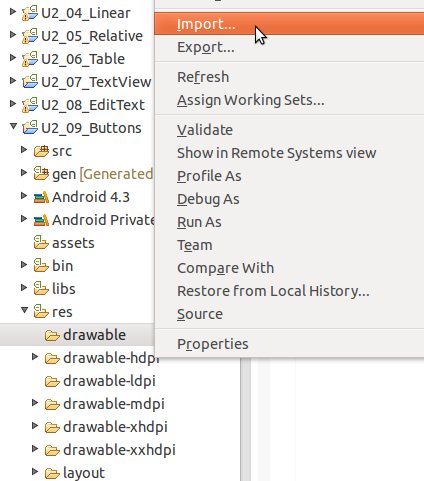Open Run As submenu
424x481 pixels.
[x=289, y=222]
